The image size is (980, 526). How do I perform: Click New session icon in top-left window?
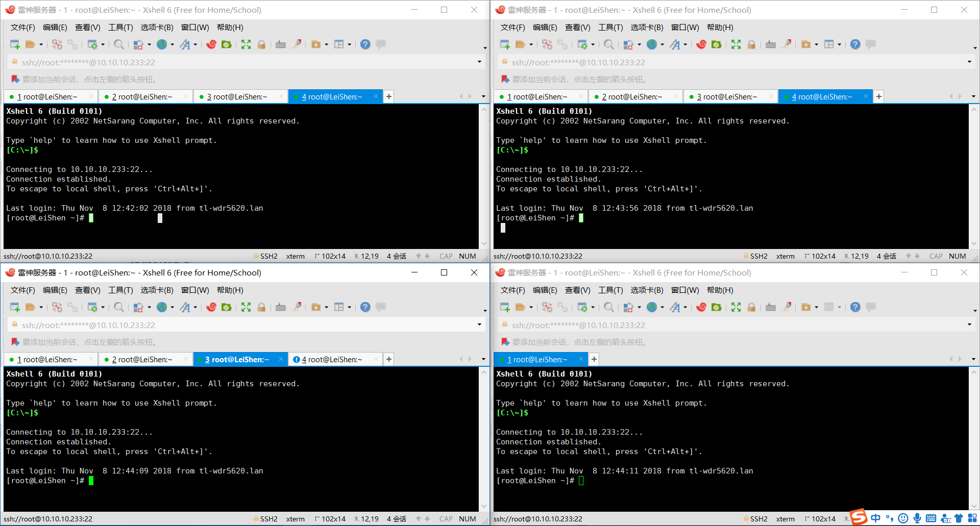pyautogui.click(x=15, y=44)
